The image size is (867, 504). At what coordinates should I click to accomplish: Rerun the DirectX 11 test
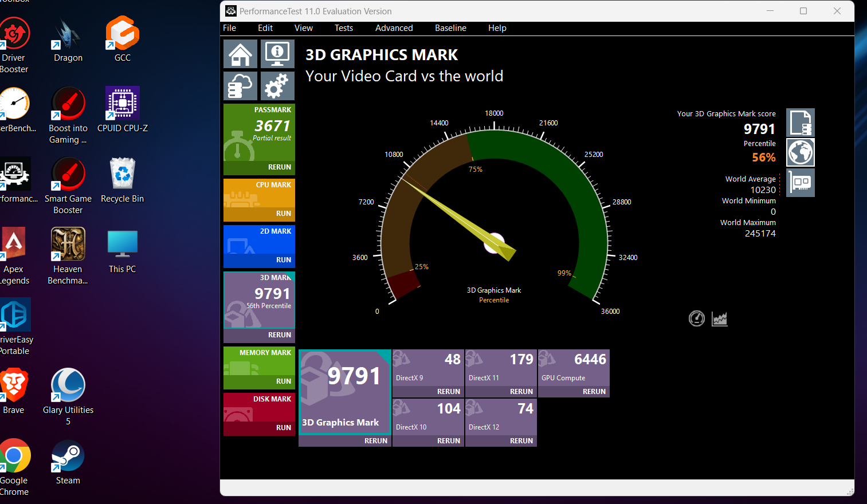coord(521,392)
